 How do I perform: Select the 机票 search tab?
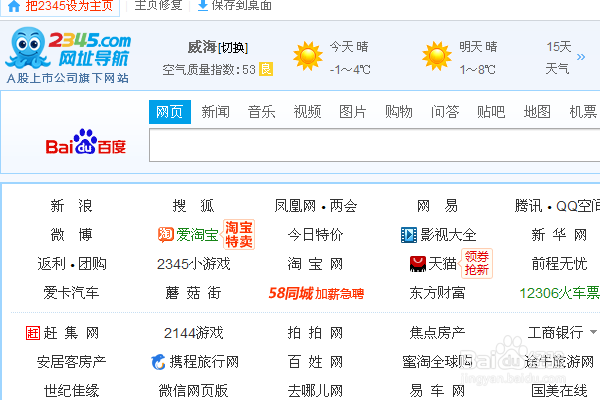click(583, 112)
